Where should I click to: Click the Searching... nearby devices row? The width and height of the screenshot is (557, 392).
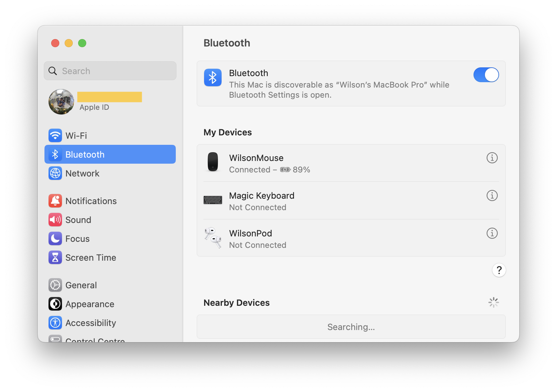click(x=351, y=327)
